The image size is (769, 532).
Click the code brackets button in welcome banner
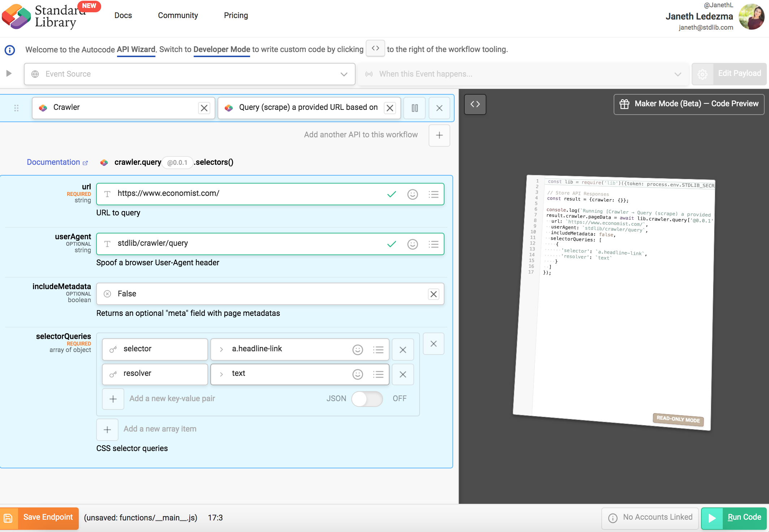(x=375, y=48)
